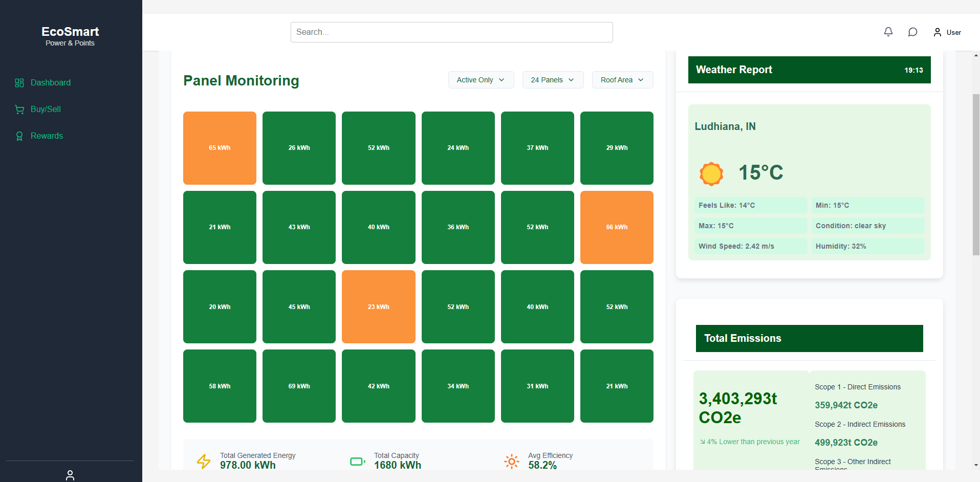This screenshot has height=482, width=980.
Task: Click the 359,942t CO2e value
Action: (846, 405)
